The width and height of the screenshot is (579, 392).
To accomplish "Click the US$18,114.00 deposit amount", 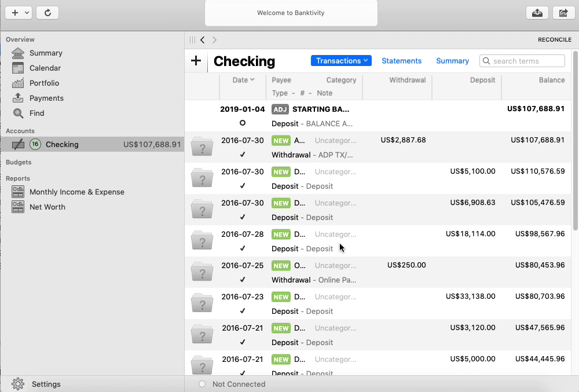I will [x=470, y=234].
